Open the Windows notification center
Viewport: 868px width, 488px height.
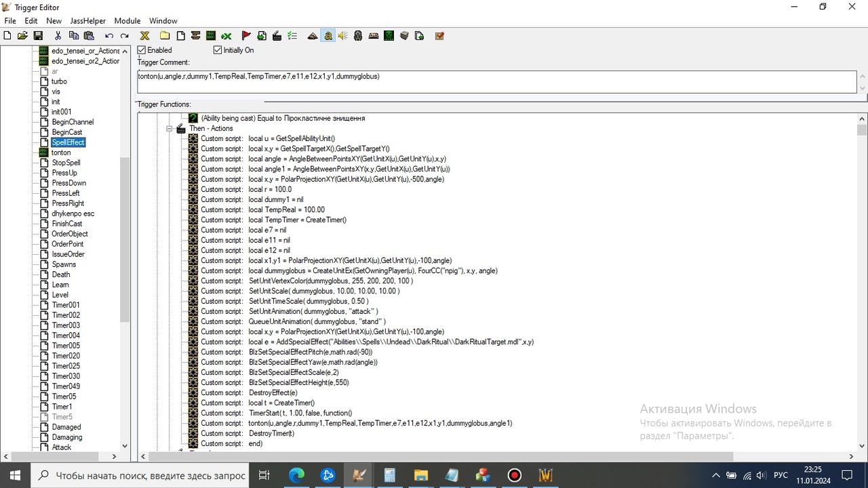847,475
